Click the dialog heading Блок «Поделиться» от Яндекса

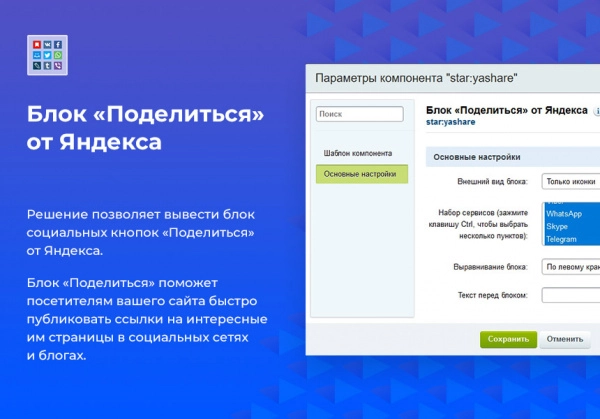pyautogui.click(x=507, y=110)
